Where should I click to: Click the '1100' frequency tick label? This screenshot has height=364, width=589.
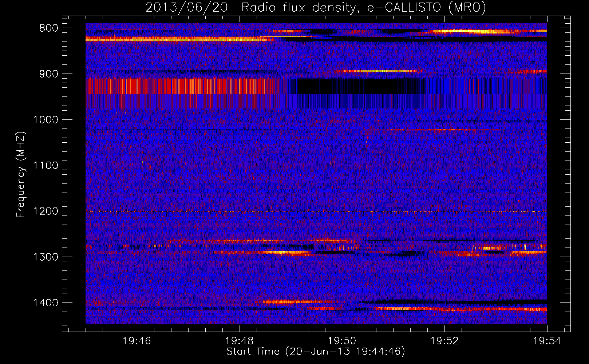coord(46,166)
